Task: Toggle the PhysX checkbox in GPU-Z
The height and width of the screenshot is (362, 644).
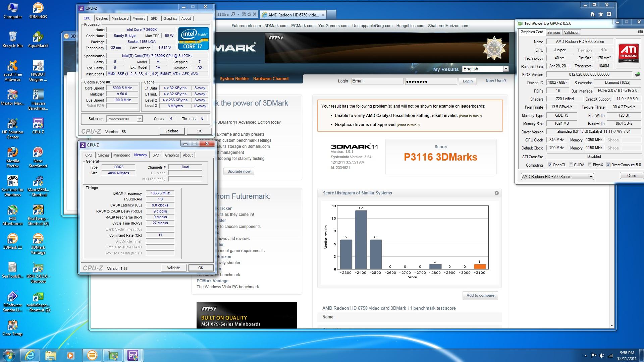Action: (590, 165)
